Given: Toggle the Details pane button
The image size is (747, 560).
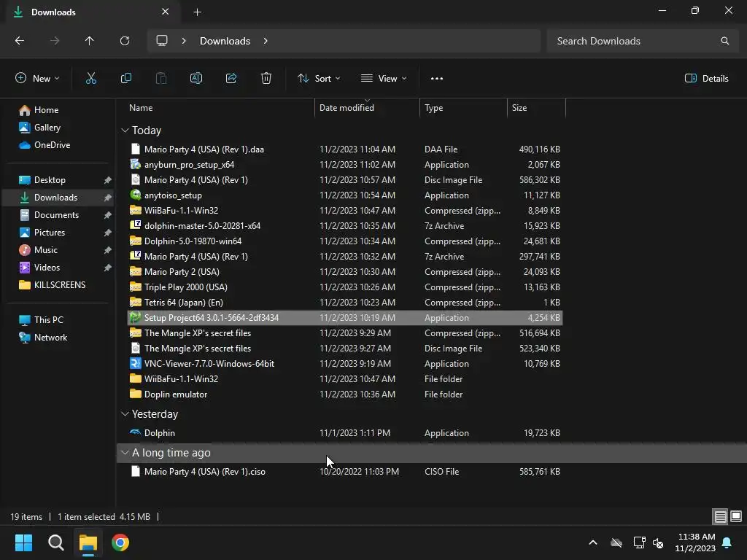Looking at the screenshot, I should click(706, 79).
